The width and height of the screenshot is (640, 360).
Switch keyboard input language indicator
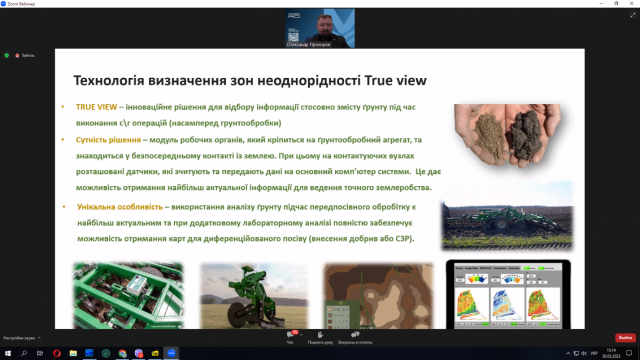(x=594, y=353)
